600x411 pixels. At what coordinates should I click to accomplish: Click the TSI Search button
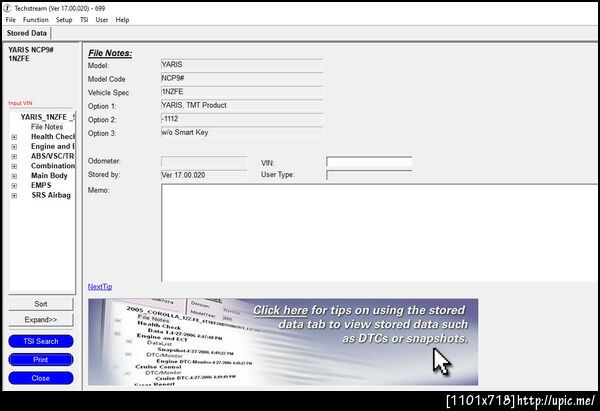pyautogui.click(x=41, y=341)
